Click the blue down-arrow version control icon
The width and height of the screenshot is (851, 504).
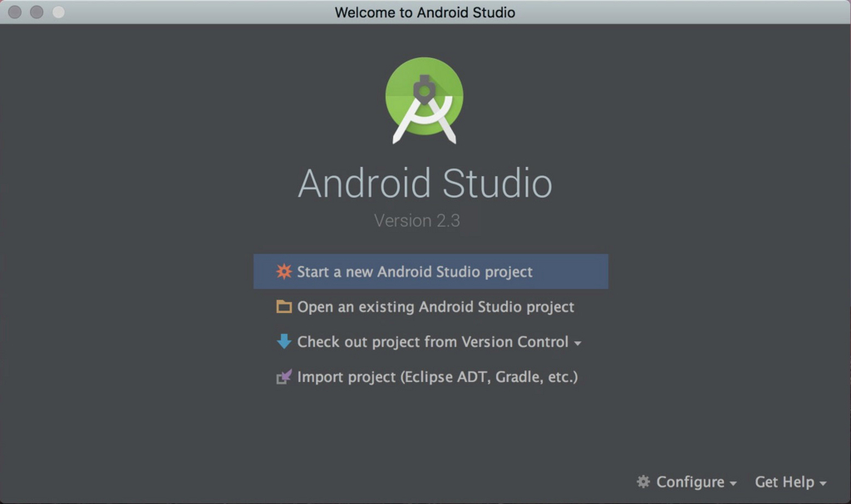[x=284, y=341]
